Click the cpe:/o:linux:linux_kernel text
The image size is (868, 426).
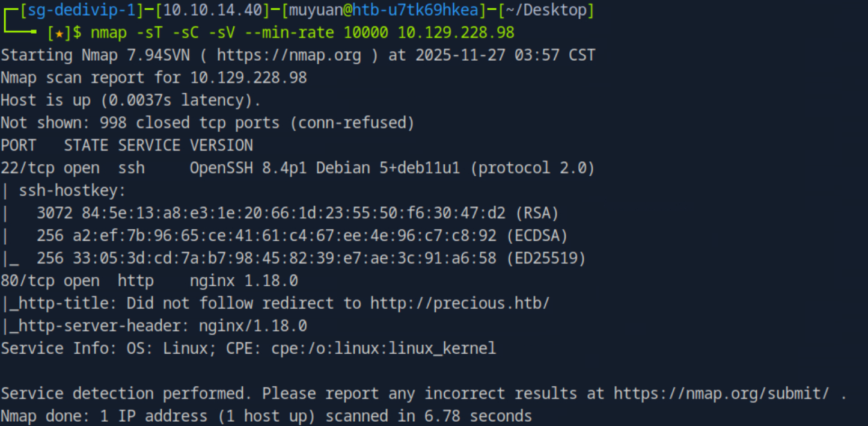[383, 348]
